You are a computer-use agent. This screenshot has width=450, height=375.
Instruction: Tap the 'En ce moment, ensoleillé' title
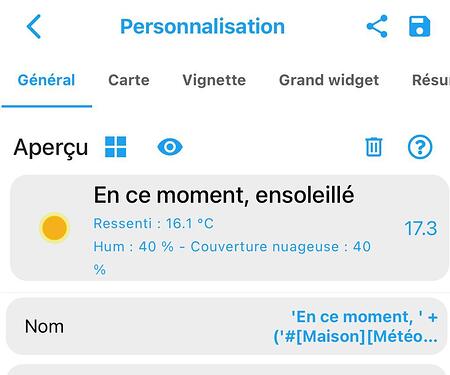(224, 195)
